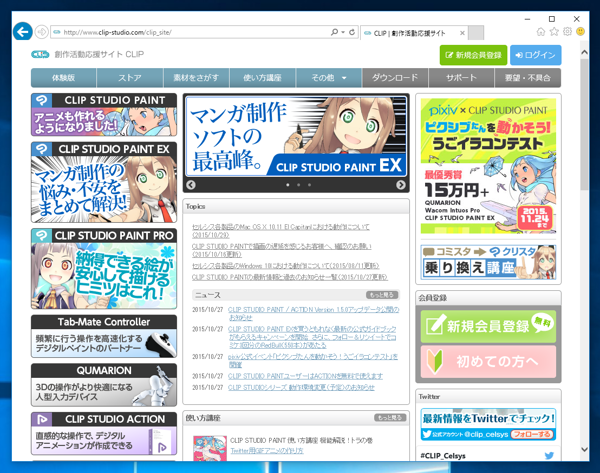Click the browser Back arrow button
Screen dimensions: 600x473
[23, 32]
